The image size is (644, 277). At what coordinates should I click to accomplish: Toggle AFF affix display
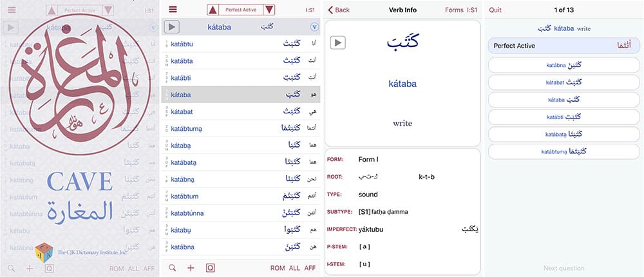[x=310, y=268]
